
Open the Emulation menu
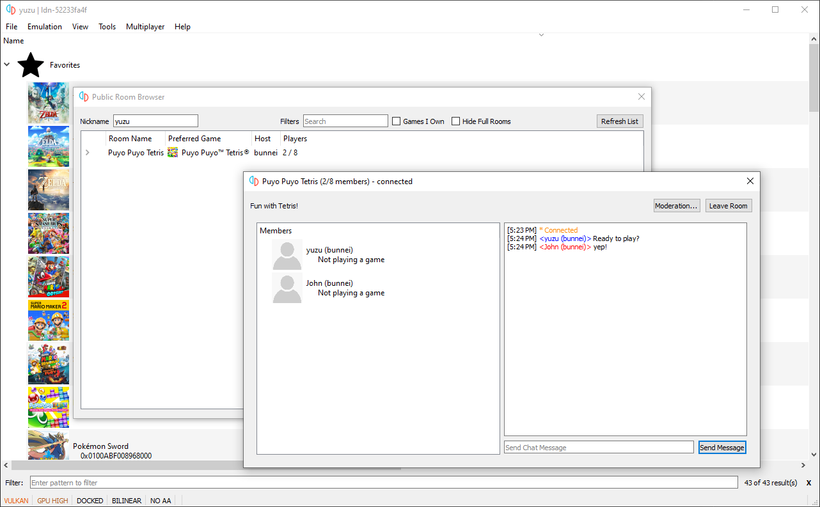coord(44,27)
